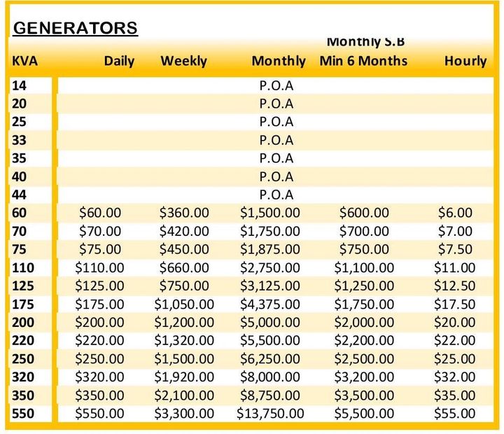Click the $13,750.00 monthly rate cell
504x434 pixels.
[270, 414]
